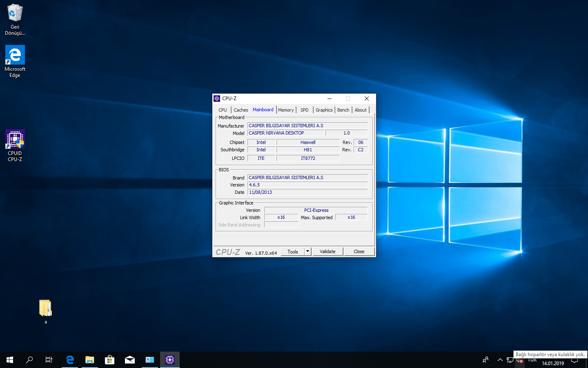This screenshot has height=368, width=588.
Task: Open taskbar search magnifier icon
Action: click(x=29, y=360)
